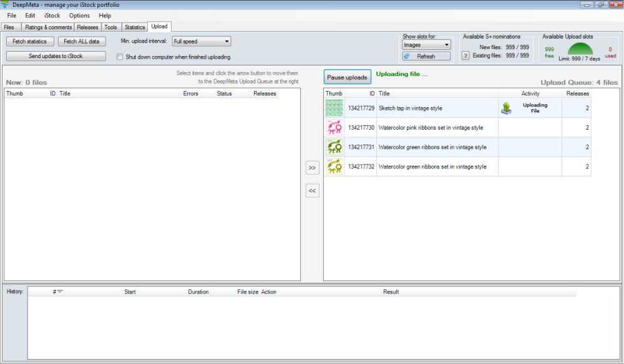Click the Uploading file ... status text
Image resolution: width=624 pixels, height=364 pixels.
[x=401, y=74]
